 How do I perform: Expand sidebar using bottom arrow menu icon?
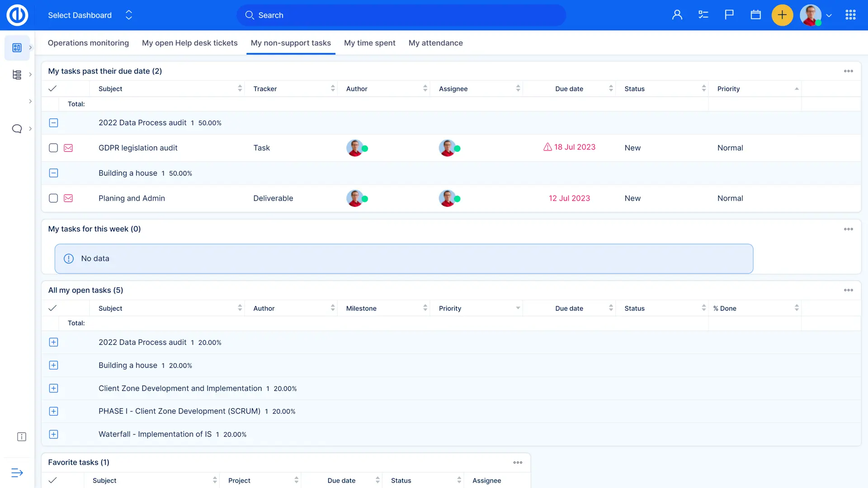tap(17, 473)
